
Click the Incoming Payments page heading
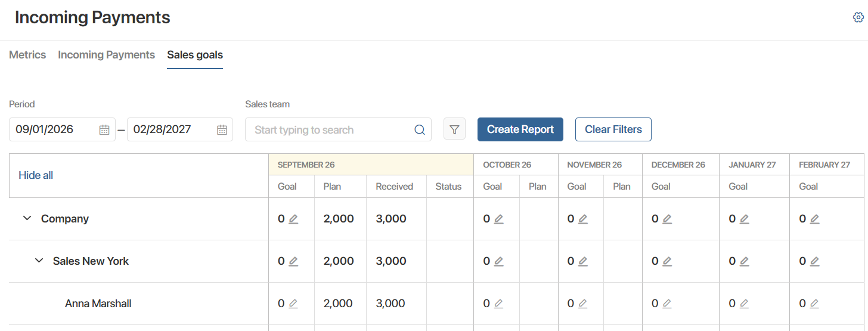coord(92,18)
